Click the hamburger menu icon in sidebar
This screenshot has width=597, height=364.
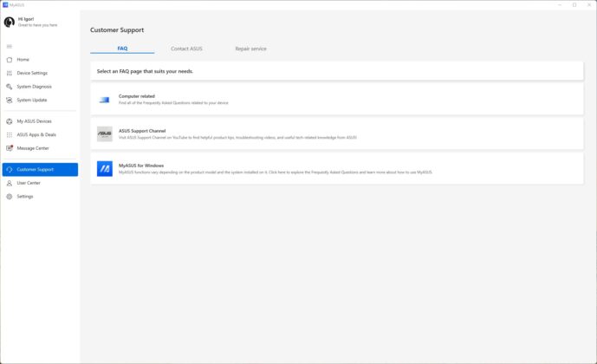coord(10,47)
